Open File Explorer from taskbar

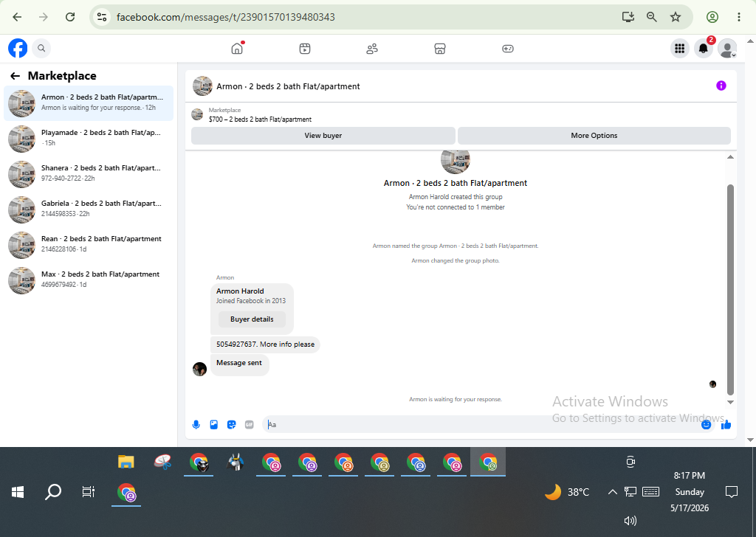(126, 462)
